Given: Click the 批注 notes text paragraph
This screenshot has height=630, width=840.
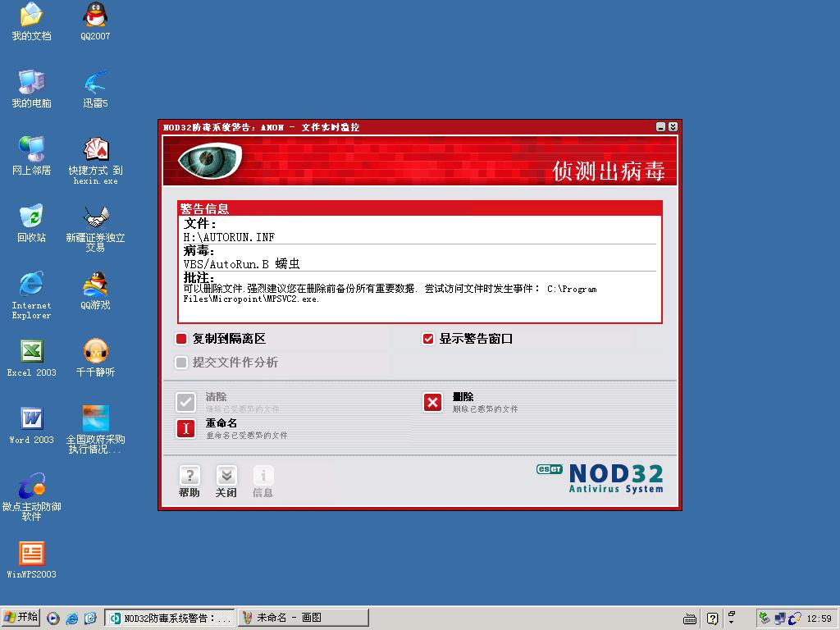Looking at the screenshot, I should coord(390,294).
